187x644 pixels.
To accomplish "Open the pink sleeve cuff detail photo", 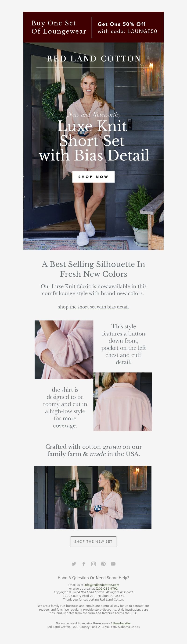I will pyautogui.click(x=64, y=350).
